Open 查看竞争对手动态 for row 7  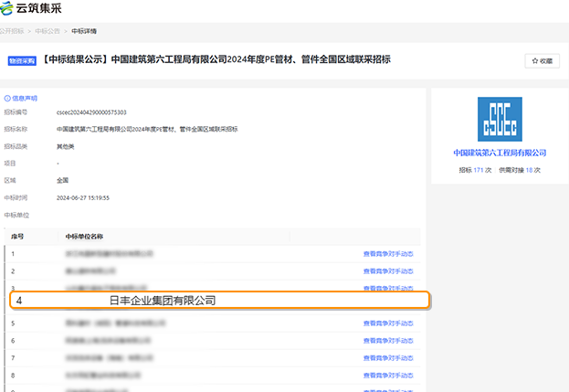click(x=388, y=357)
